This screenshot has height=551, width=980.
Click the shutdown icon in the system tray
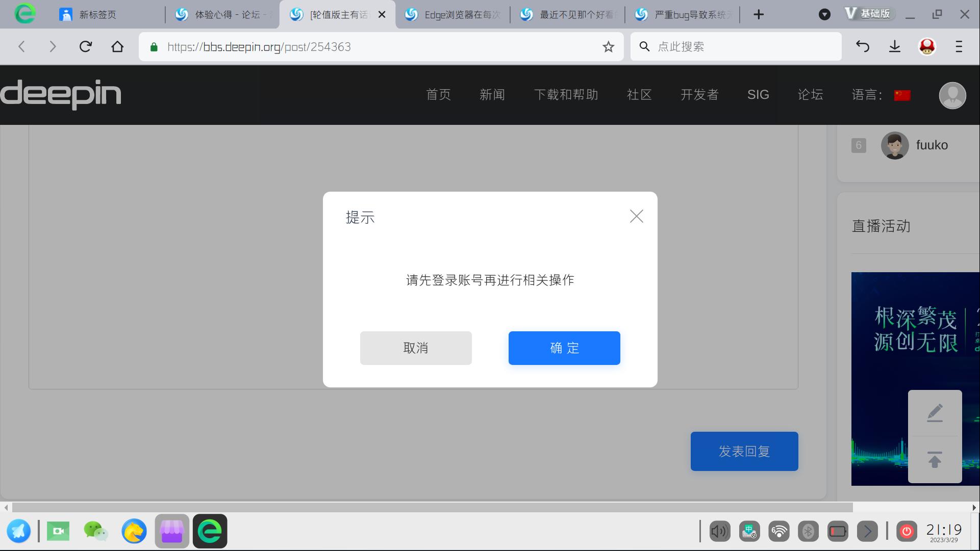click(907, 531)
